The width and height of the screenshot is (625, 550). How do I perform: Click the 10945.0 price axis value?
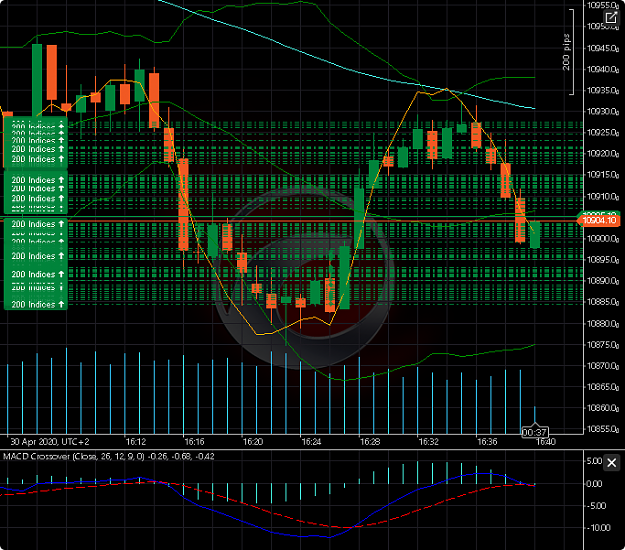pyautogui.click(x=603, y=48)
